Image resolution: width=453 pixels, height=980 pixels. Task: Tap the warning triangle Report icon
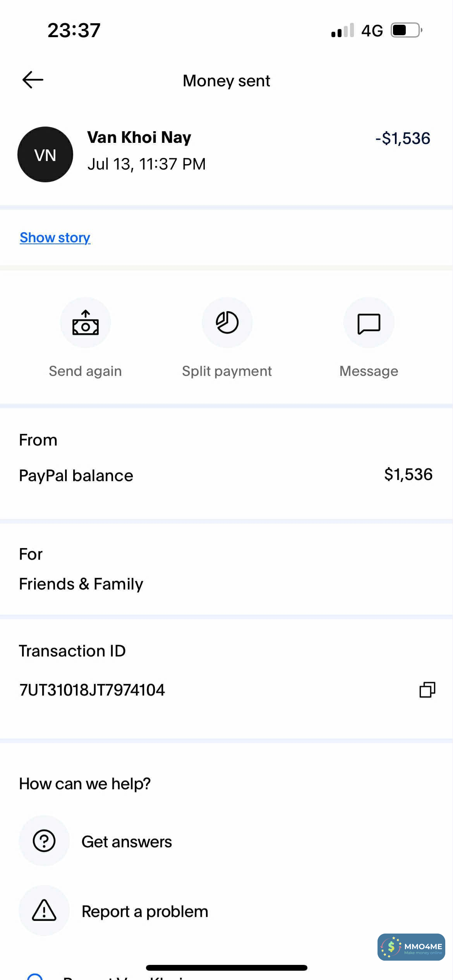[44, 910]
